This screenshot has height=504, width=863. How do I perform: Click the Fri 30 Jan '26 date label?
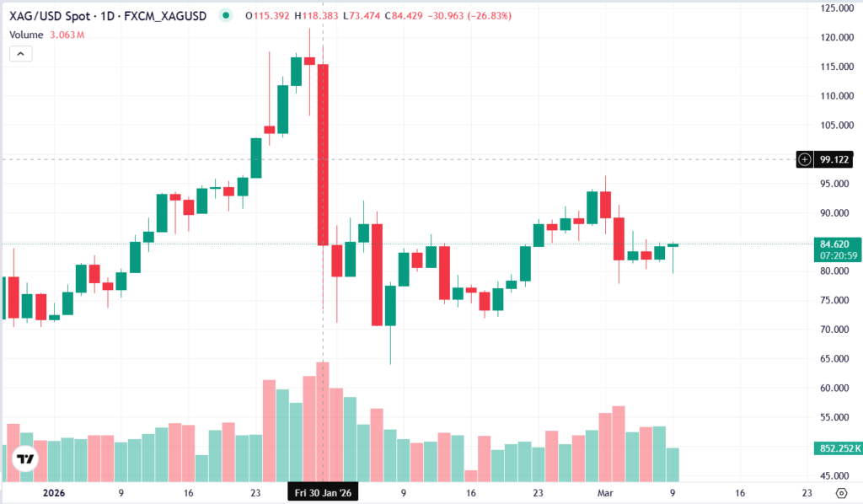click(x=324, y=493)
